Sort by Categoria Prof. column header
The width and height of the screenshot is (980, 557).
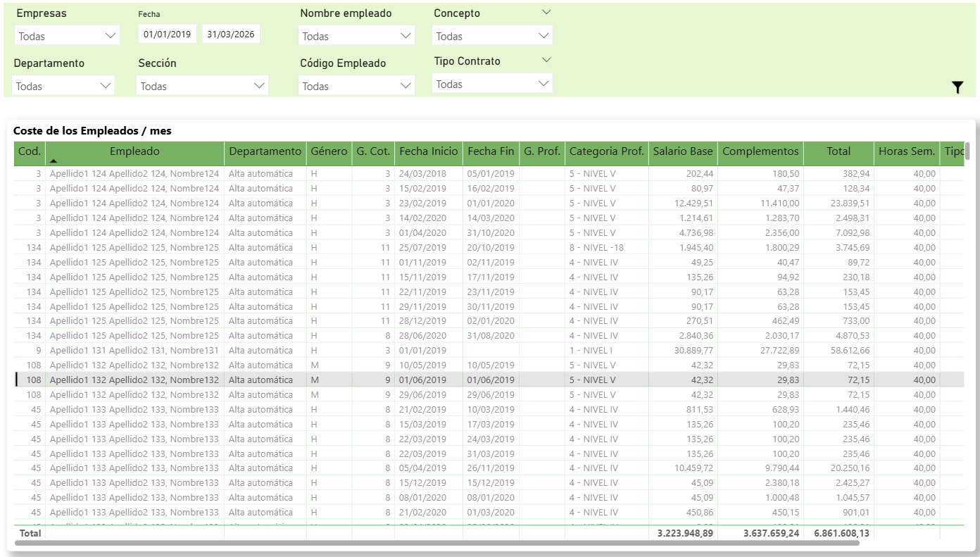[606, 151]
